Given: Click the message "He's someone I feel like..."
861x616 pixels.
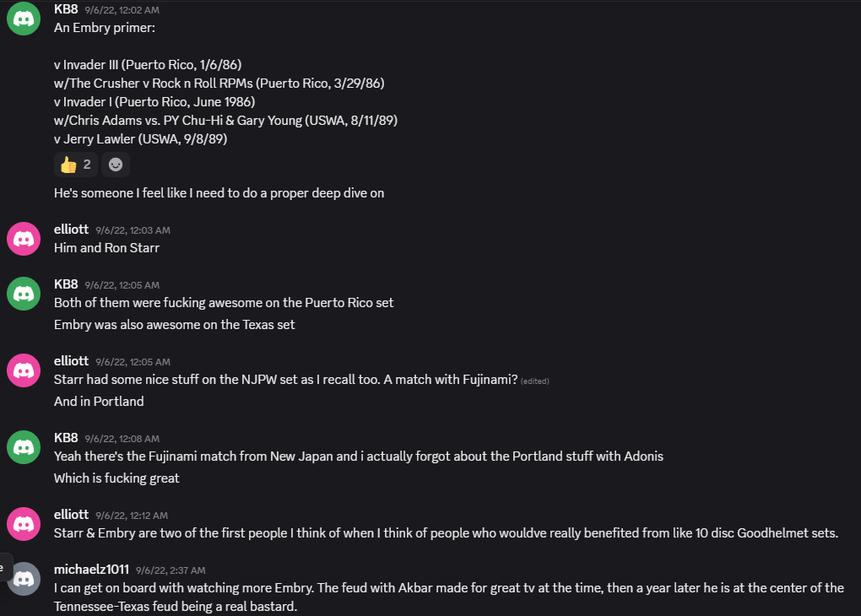Looking at the screenshot, I should (219, 193).
